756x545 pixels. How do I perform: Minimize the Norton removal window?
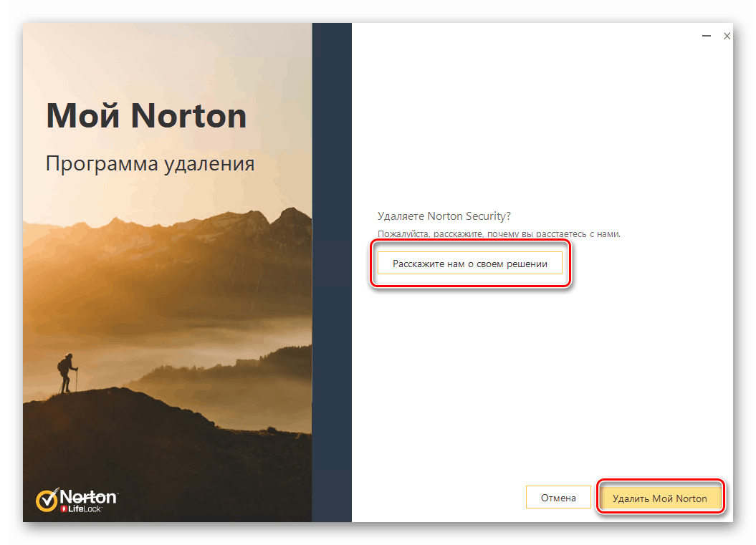(707, 36)
